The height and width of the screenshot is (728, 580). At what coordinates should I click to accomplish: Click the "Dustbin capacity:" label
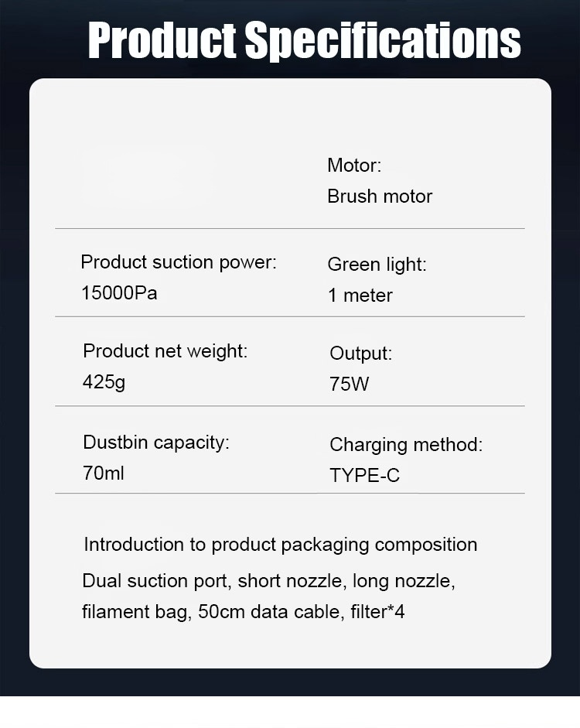(x=156, y=443)
